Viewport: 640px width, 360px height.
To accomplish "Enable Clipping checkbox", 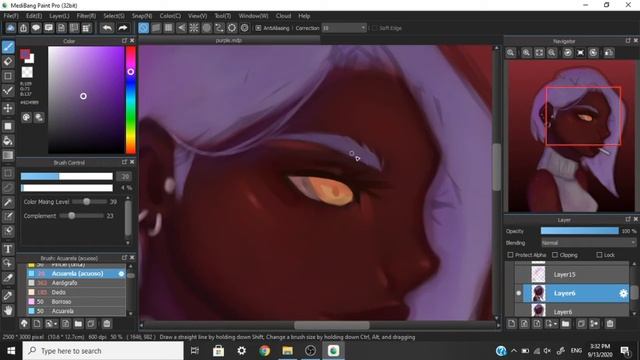I will (x=555, y=255).
